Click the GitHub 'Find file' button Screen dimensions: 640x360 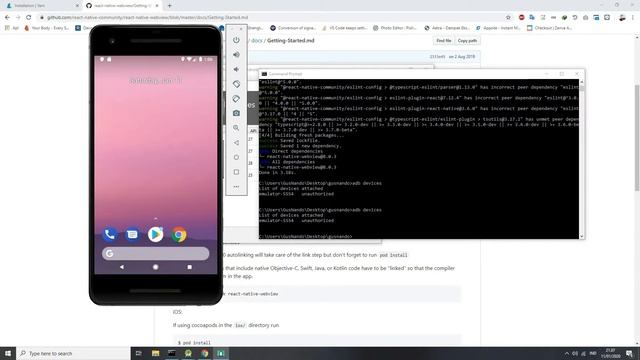tap(443, 40)
